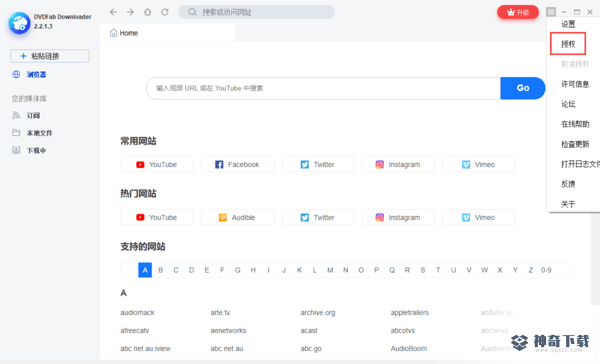Click the red upgrade crown button

pyautogui.click(x=518, y=12)
